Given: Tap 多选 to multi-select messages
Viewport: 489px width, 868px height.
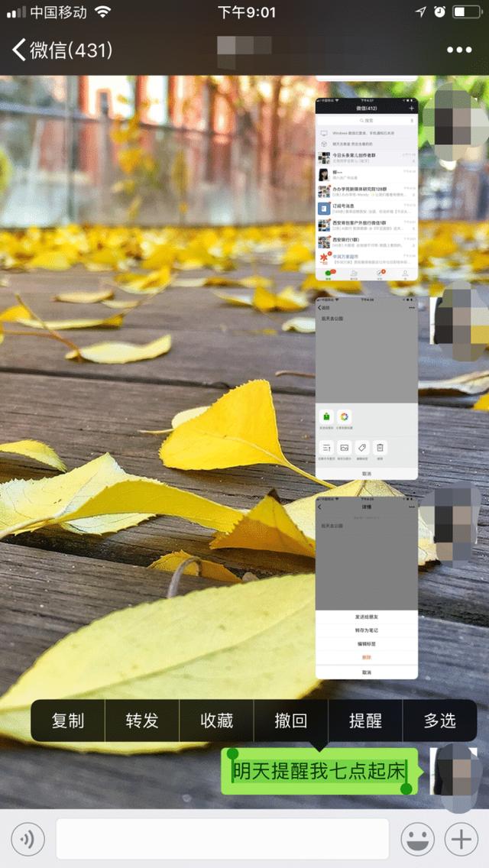Looking at the screenshot, I should click(x=439, y=721).
